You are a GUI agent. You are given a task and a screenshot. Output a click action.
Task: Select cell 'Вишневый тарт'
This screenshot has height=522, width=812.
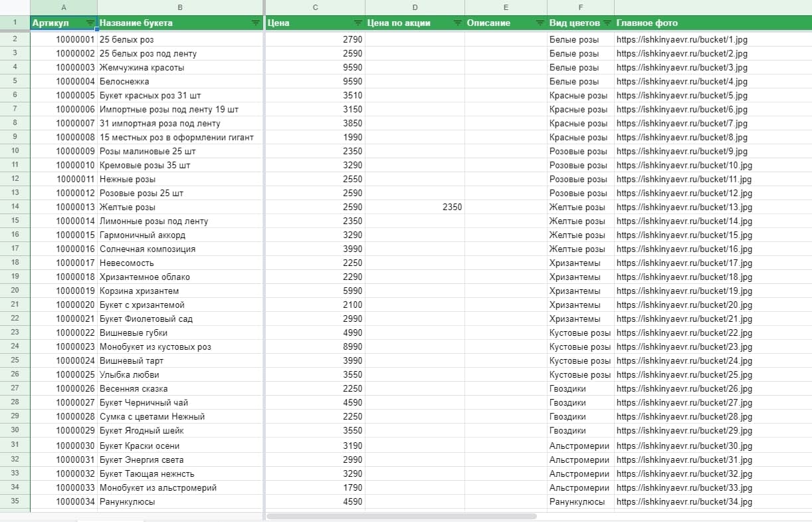point(180,361)
